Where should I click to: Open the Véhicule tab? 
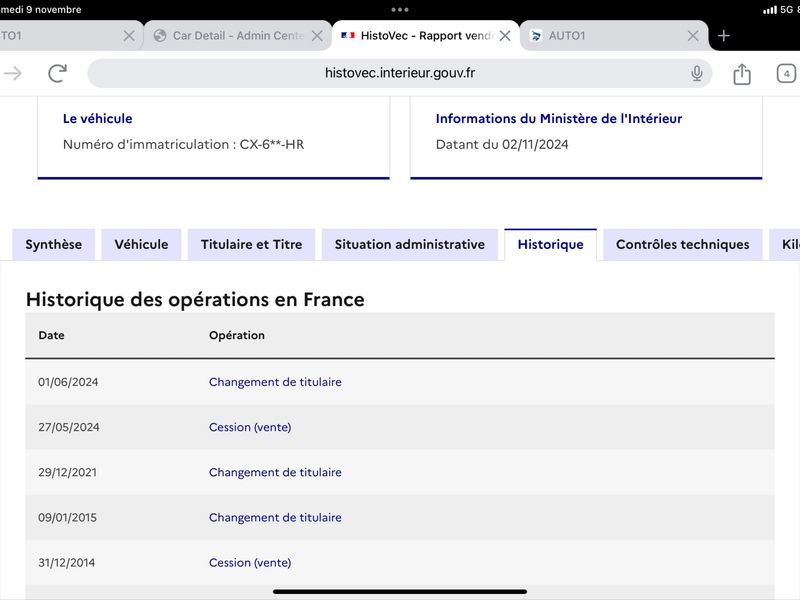(x=141, y=244)
